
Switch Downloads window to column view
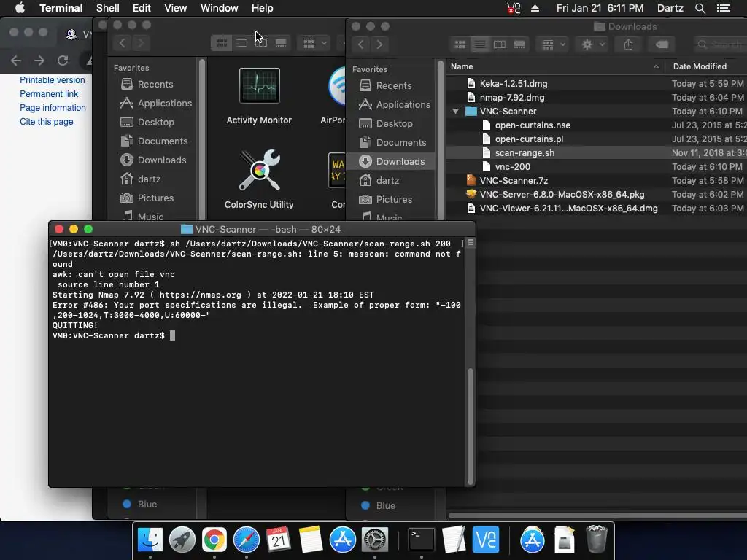pos(499,44)
